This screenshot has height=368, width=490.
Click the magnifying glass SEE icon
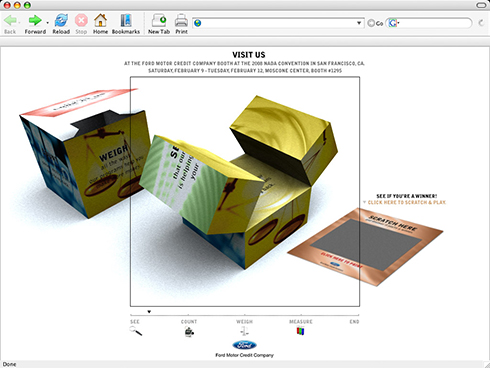coord(136,331)
